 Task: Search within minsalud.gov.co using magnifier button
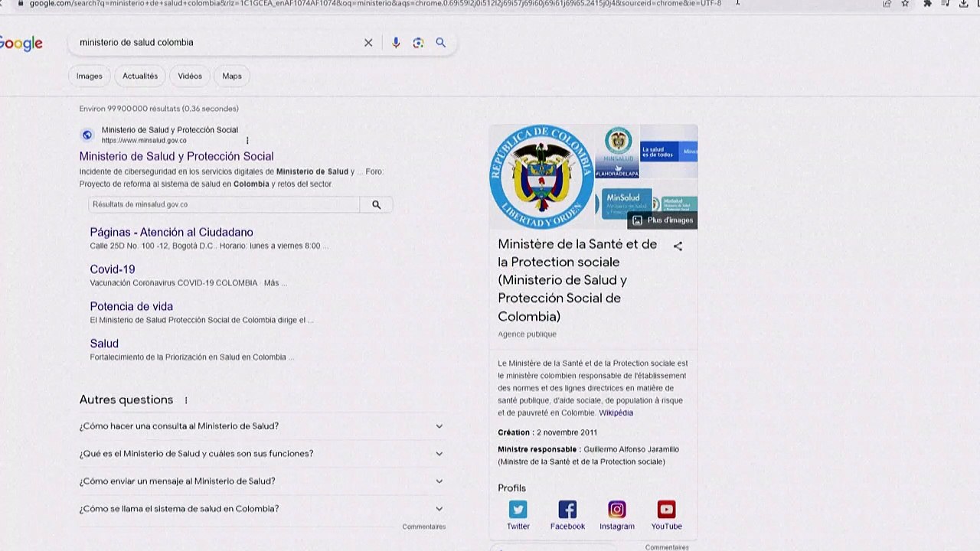[376, 205]
